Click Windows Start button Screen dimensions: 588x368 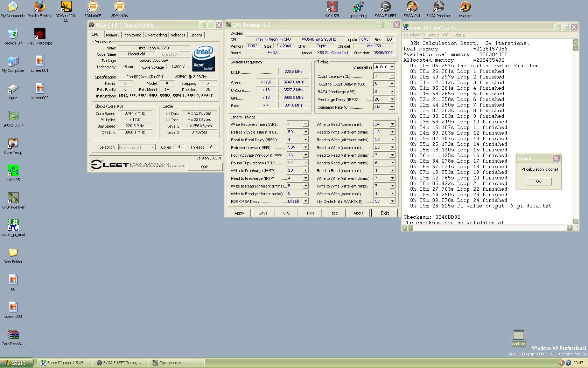17,363
